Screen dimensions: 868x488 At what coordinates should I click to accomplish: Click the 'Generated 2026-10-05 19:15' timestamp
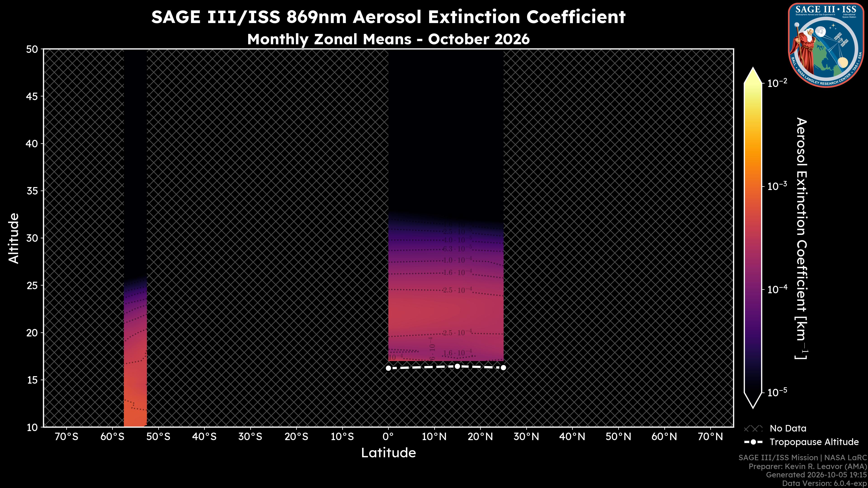click(816, 475)
